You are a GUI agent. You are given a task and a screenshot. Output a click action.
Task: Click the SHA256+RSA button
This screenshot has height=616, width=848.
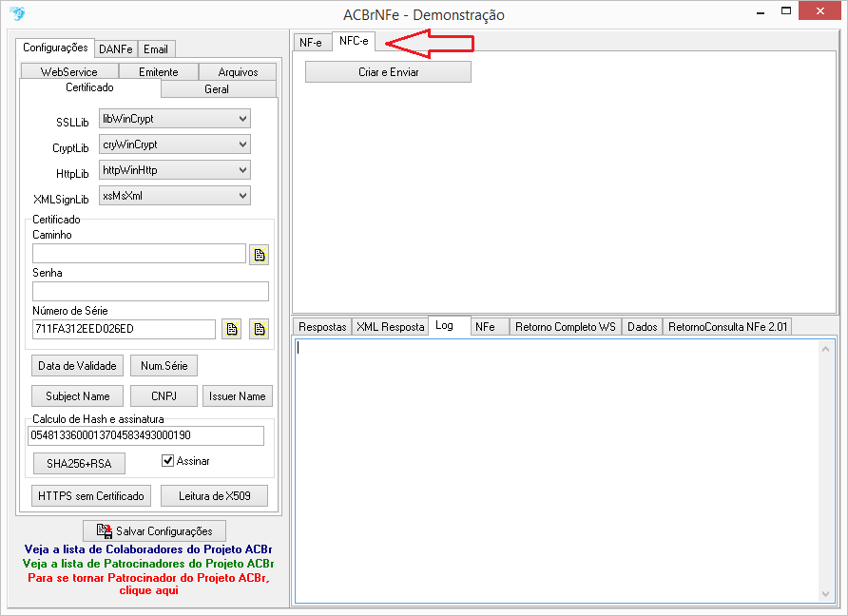pyautogui.click(x=79, y=464)
